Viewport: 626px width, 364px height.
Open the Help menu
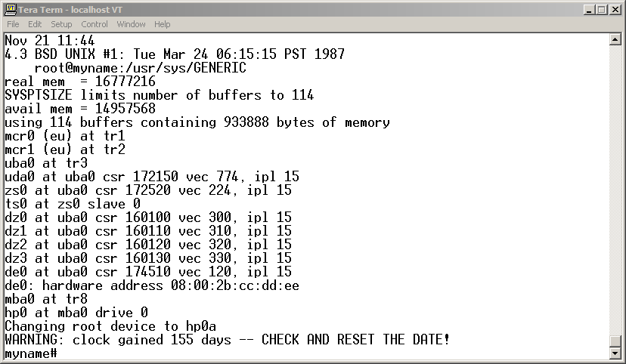162,24
